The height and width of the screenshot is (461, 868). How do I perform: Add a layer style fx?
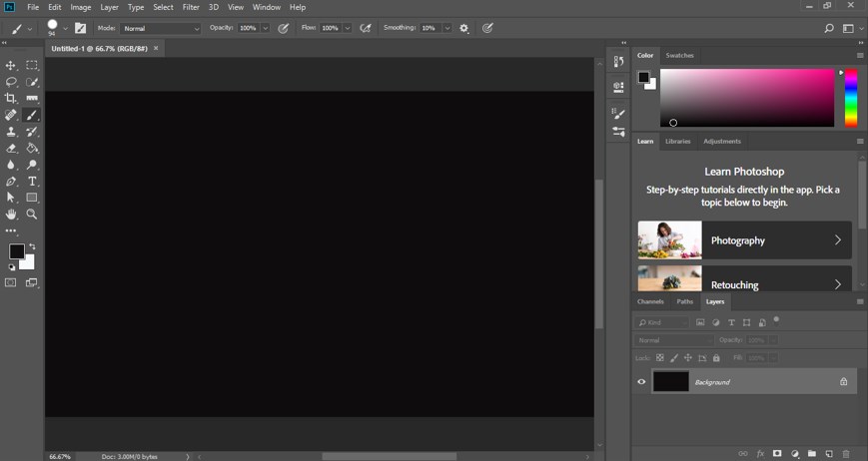click(760, 454)
